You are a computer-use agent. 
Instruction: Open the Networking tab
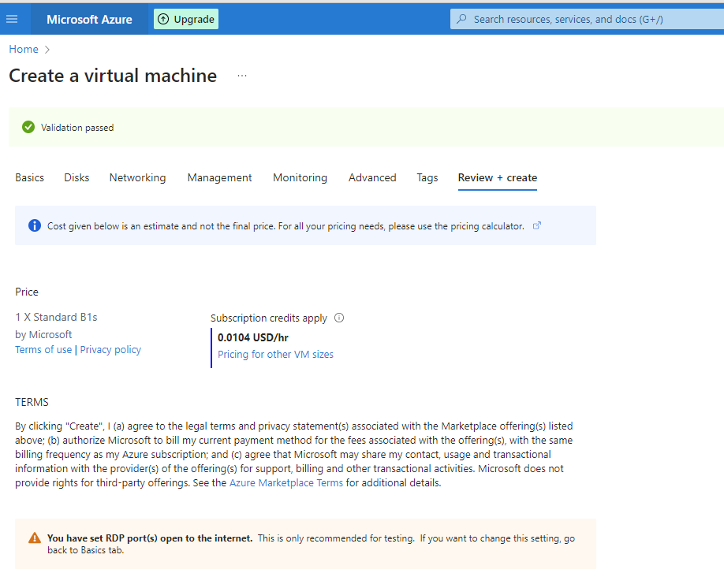[137, 177]
